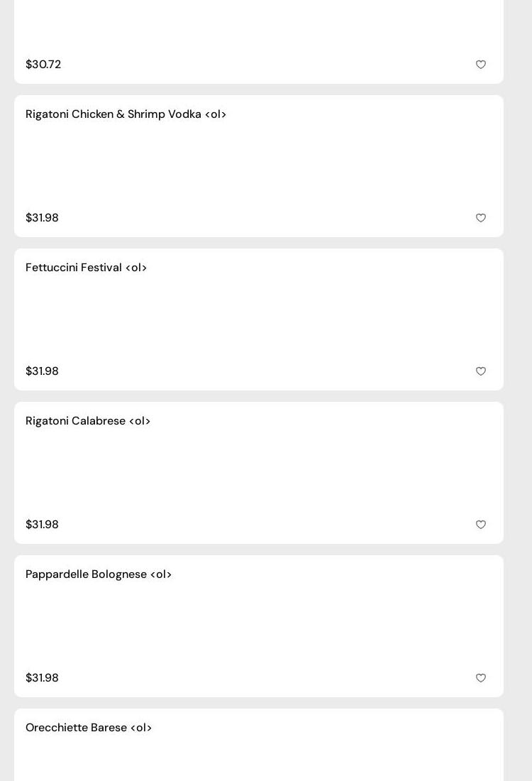Open the Rigatoni Chicken & Shrimp Vodka title

(126, 114)
